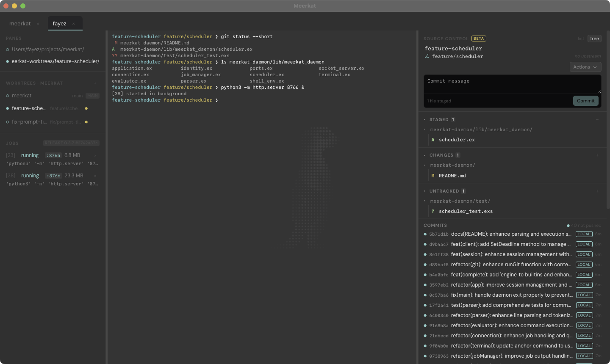This screenshot has width=610, height=364.
Task: Select running job 23
Action: (53, 160)
